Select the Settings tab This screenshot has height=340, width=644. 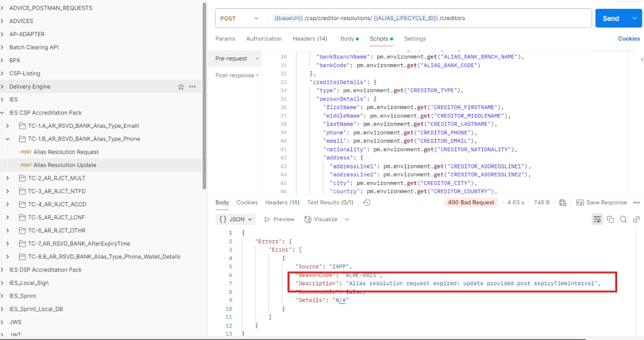coord(415,39)
